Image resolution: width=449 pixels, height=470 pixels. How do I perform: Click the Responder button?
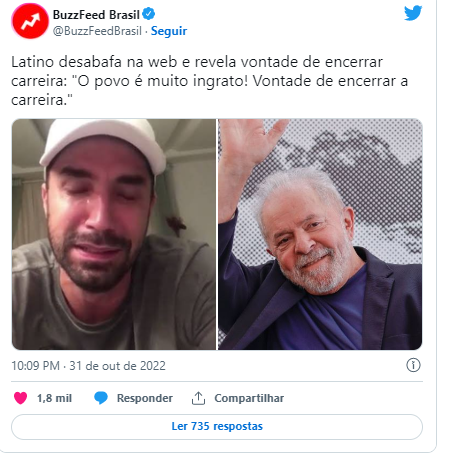(145, 398)
